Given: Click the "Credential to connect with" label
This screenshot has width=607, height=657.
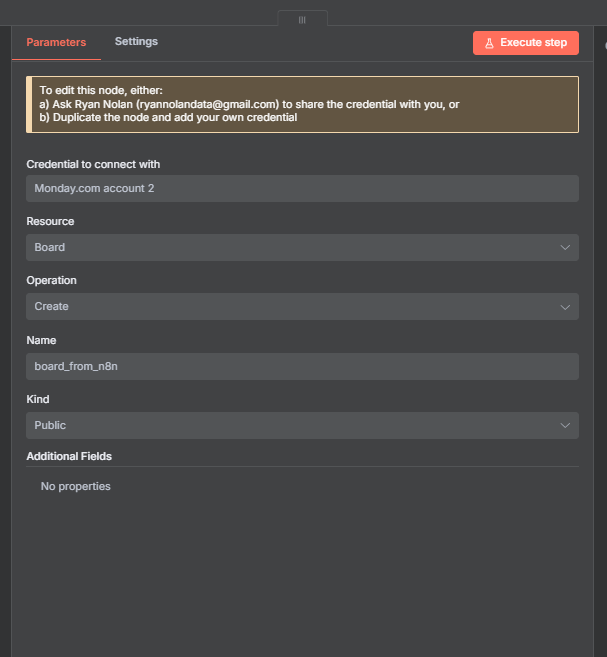Looking at the screenshot, I should (x=93, y=164).
